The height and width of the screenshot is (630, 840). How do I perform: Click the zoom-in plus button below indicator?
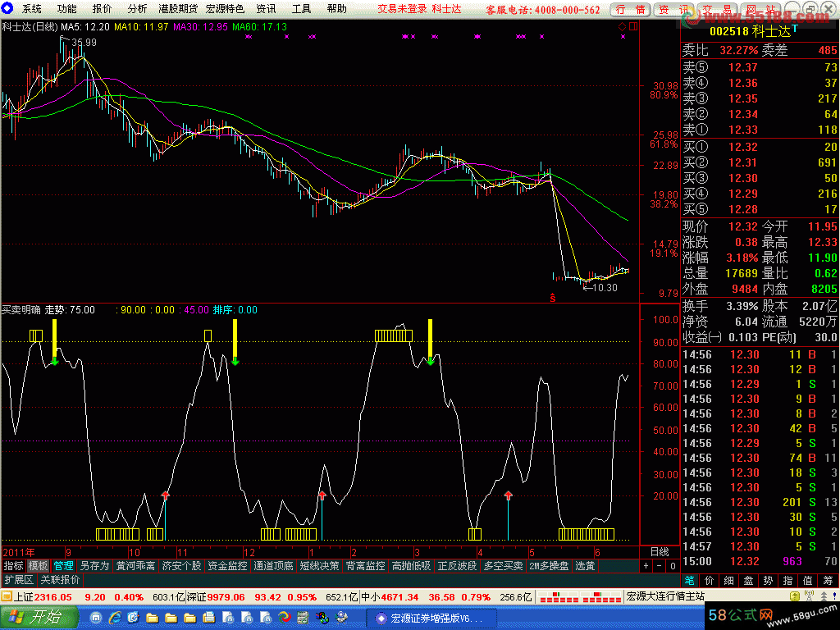click(x=646, y=566)
